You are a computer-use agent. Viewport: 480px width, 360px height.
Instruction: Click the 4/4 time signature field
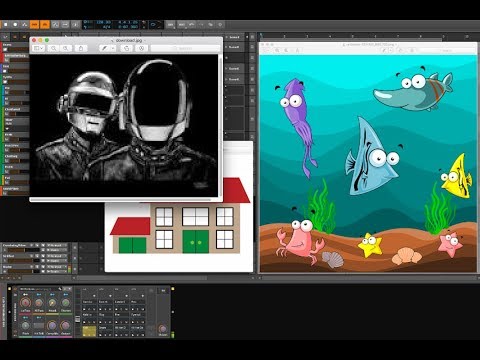[x=106, y=27]
